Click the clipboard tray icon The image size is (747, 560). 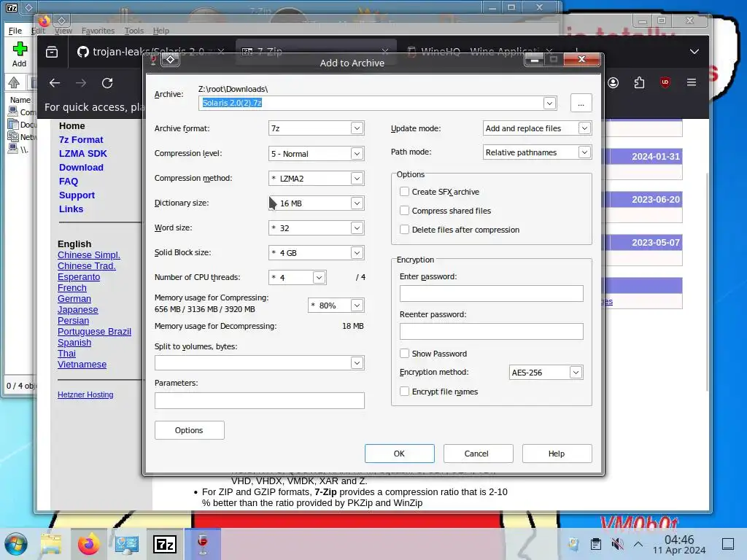coord(595,544)
